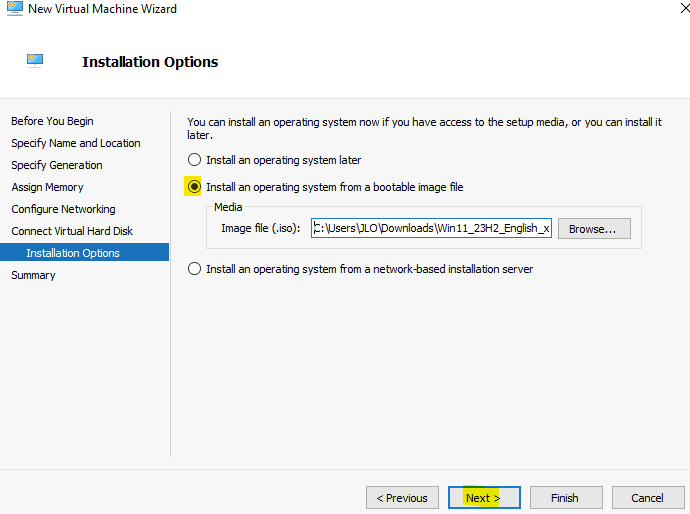The image size is (690, 514).
Task: Click the Next button
Action: [484, 498]
